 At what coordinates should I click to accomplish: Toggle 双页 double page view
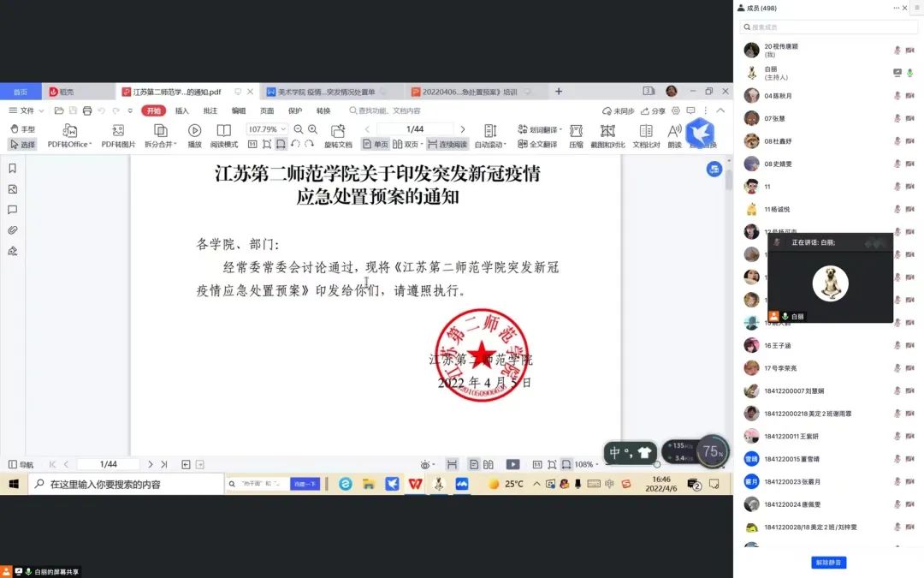click(406, 145)
